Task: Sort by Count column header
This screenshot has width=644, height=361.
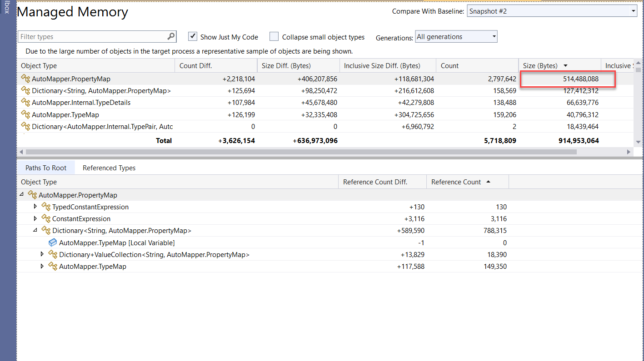Action: point(477,65)
